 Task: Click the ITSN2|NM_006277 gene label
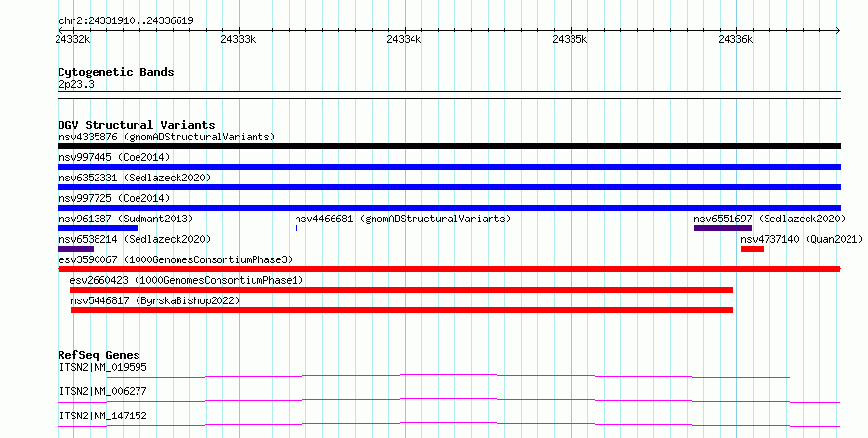[x=103, y=391]
